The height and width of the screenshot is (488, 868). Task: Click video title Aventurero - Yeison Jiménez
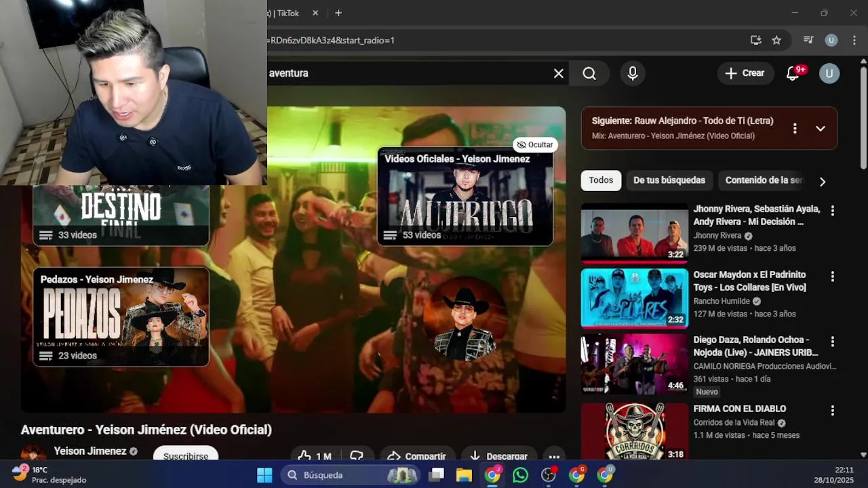[x=146, y=430]
